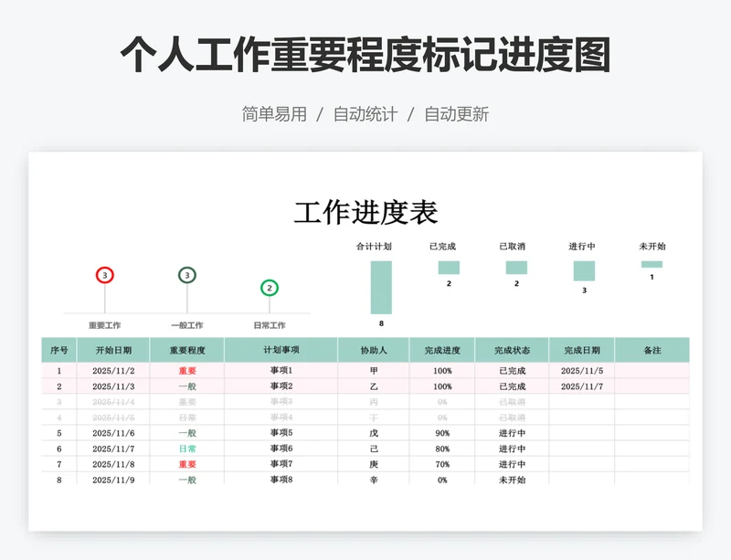Select the 完成状态 column header

coord(512,350)
